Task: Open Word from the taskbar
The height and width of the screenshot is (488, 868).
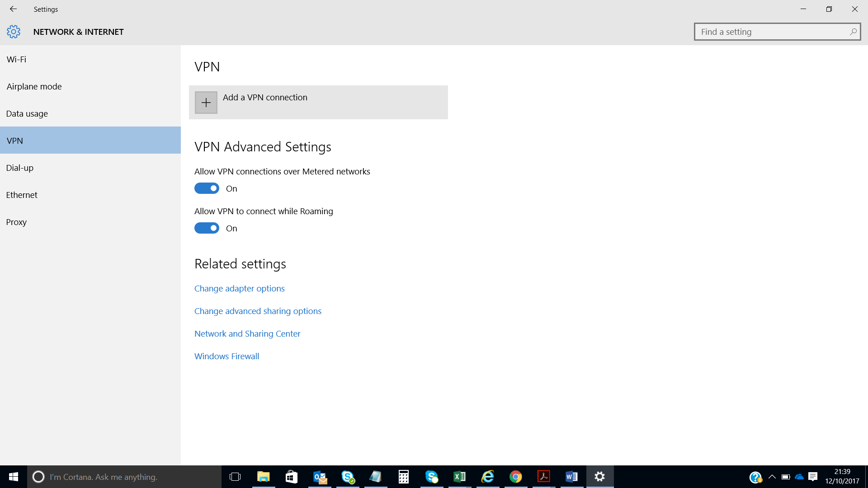Action: pos(572,477)
